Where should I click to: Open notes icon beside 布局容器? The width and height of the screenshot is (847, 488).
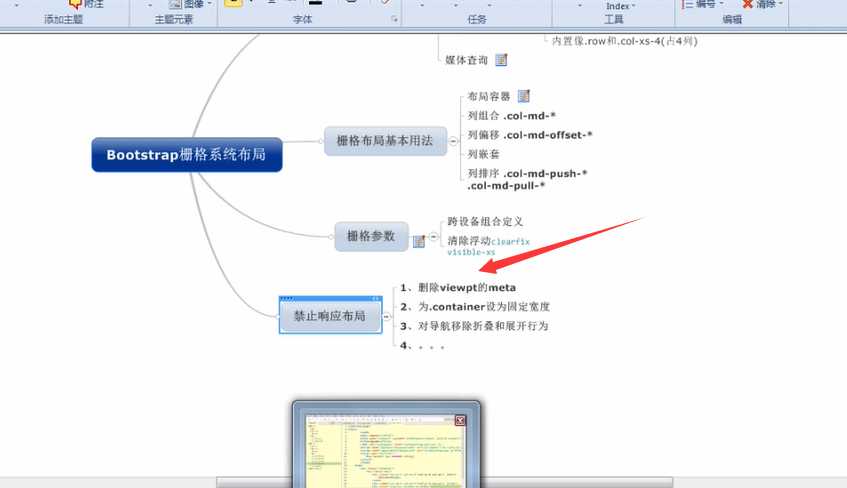524,96
